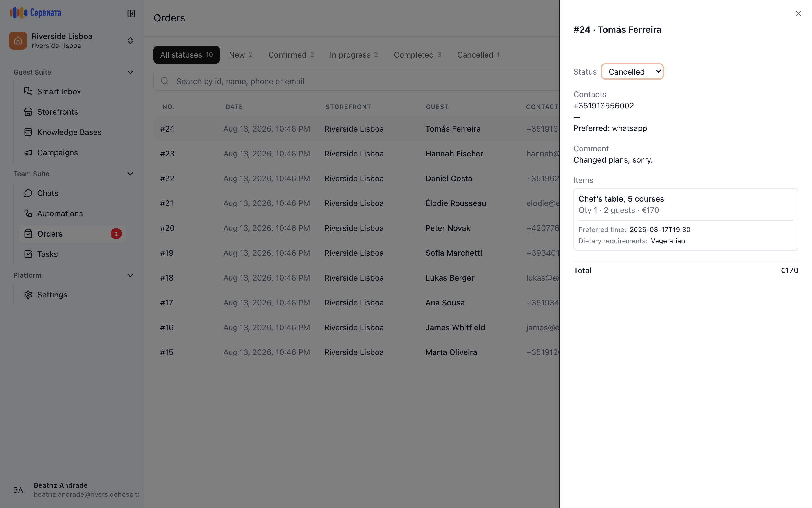The width and height of the screenshot is (812, 508).
Task: Select Orders in the sidebar
Action: tap(73, 233)
